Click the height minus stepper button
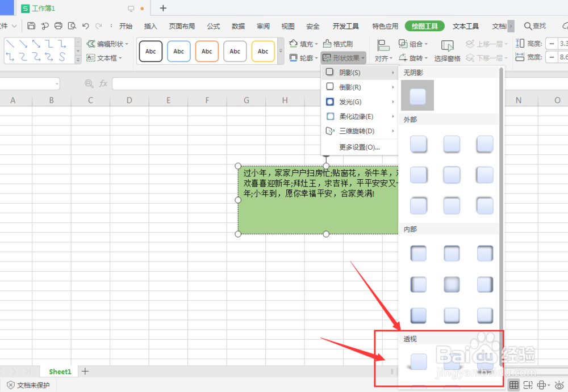This screenshot has height=392, width=568. tap(552, 44)
